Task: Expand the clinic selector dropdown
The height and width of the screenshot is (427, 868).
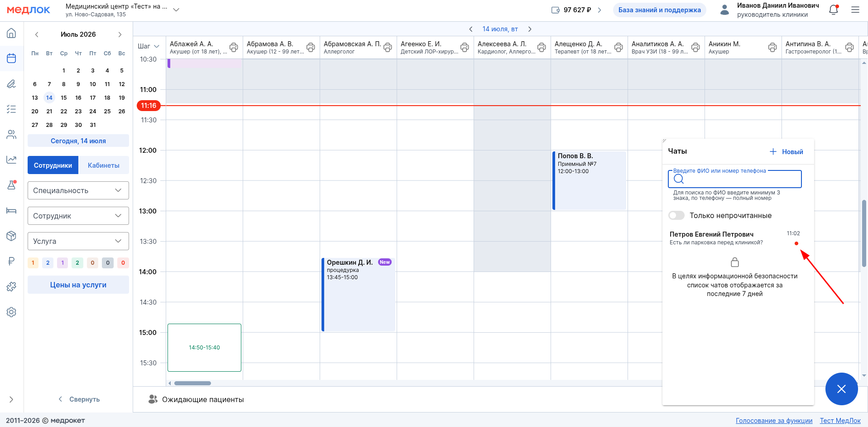Action: [176, 10]
